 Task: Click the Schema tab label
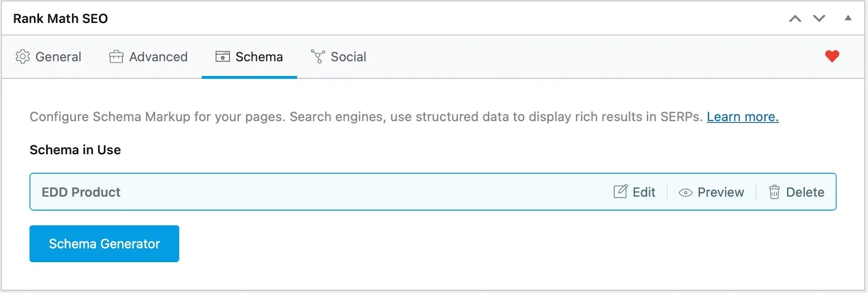pyautogui.click(x=259, y=57)
